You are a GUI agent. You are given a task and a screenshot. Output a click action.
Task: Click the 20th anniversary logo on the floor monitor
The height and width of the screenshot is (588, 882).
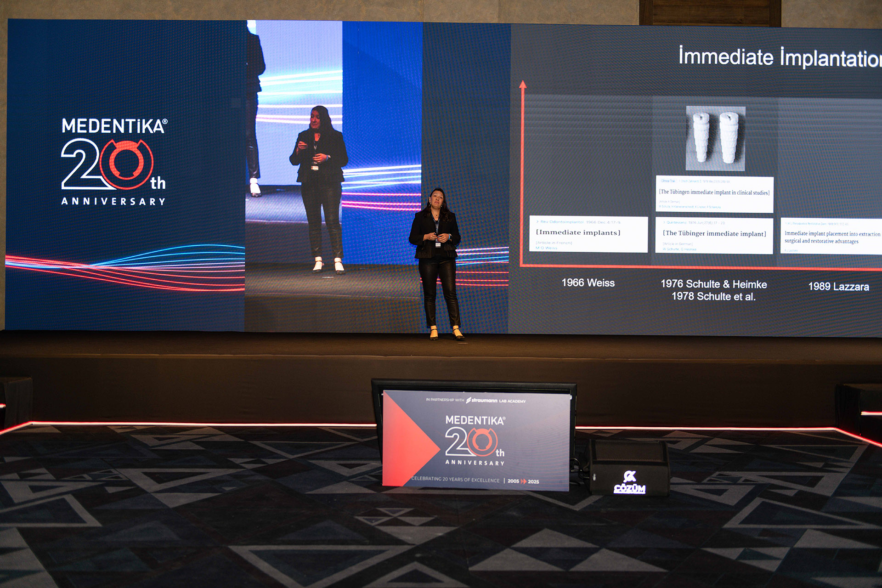(x=475, y=442)
